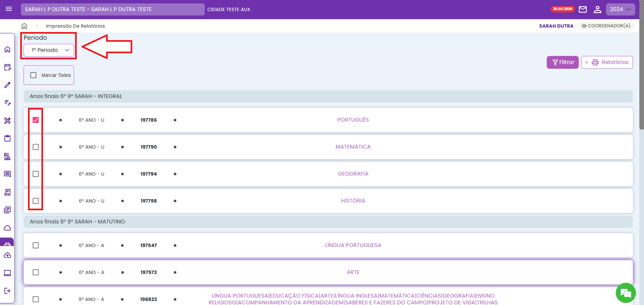The height and width of the screenshot is (305, 644).
Task: Click the Filtrar button
Action: [563, 62]
